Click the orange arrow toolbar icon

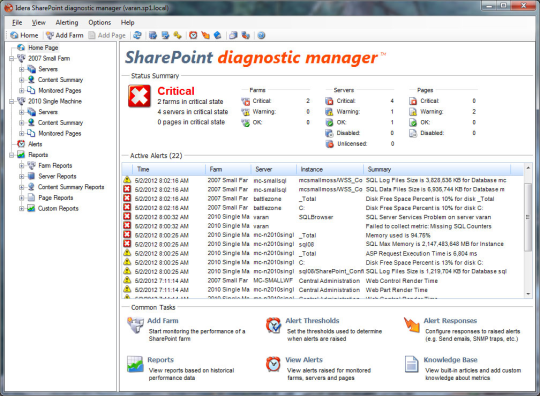(206, 35)
